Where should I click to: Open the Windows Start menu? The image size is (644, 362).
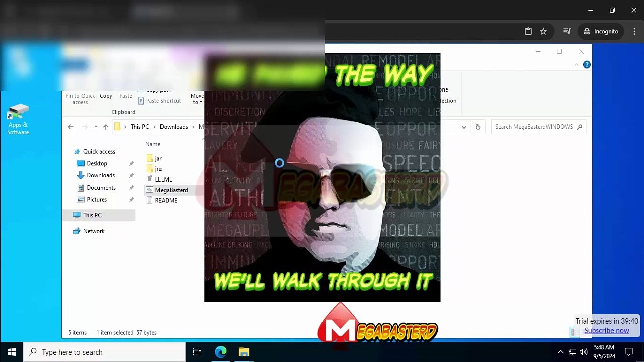[12, 352]
